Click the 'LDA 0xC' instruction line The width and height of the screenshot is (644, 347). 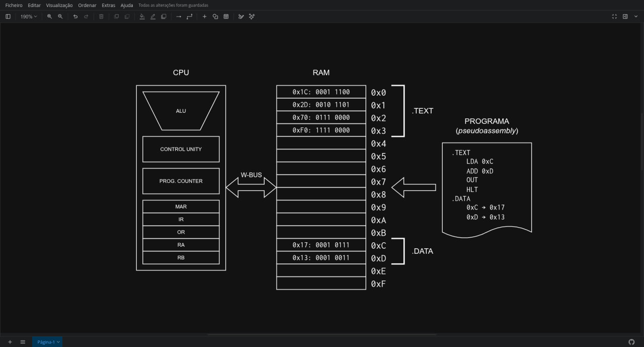[480, 162]
